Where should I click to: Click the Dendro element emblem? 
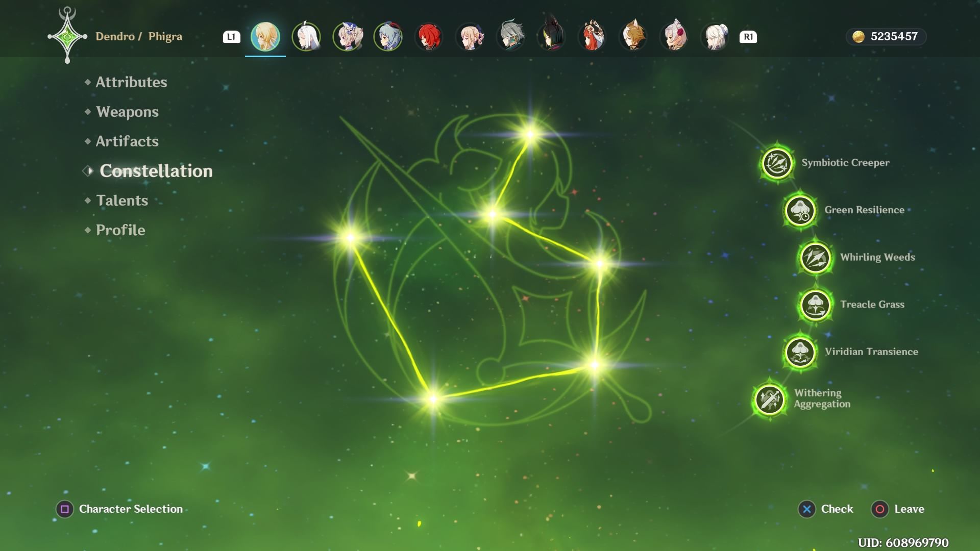click(67, 37)
